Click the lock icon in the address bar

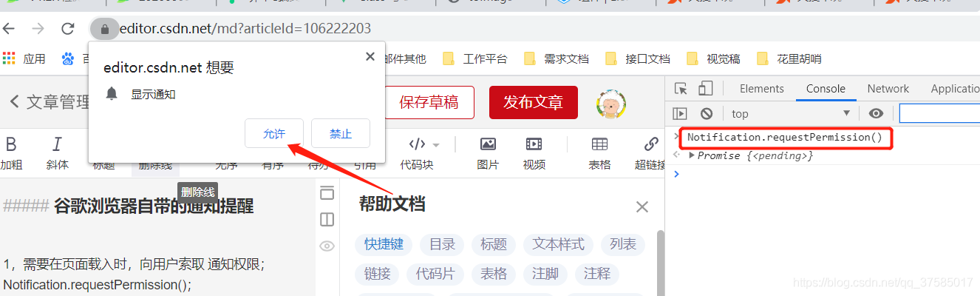[x=104, y=29]
